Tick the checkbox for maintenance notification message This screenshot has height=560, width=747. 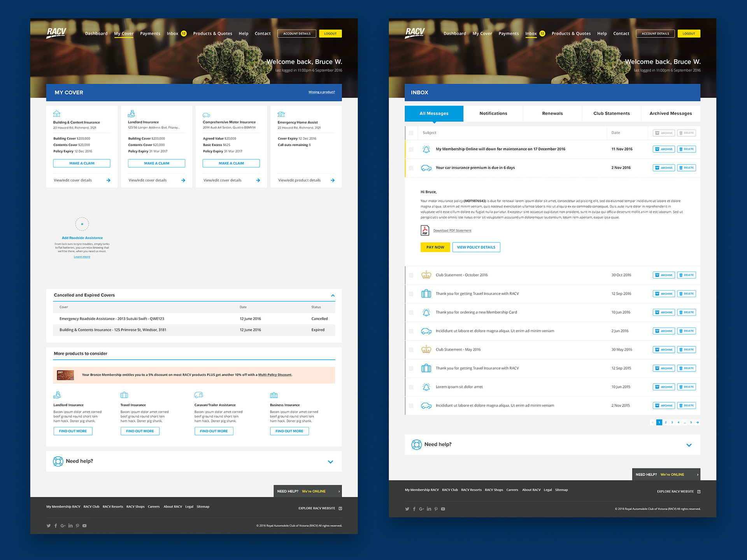[411, 149]
